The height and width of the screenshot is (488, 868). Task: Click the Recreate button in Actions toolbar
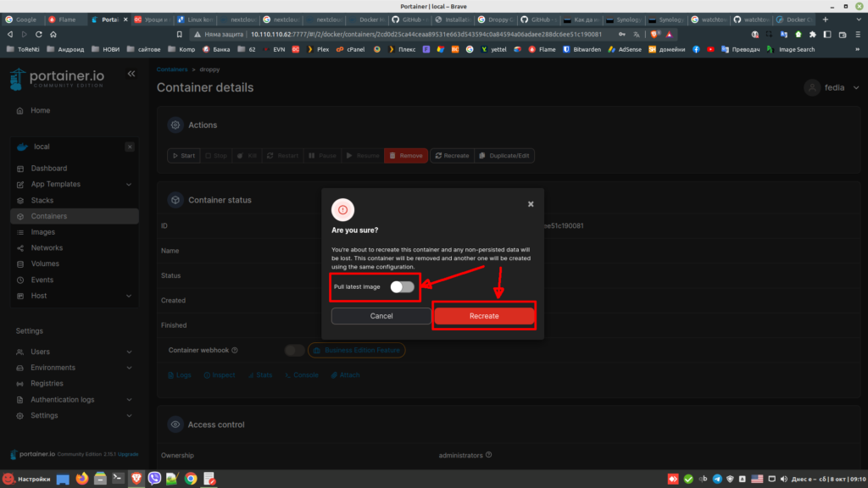point(453,156)
